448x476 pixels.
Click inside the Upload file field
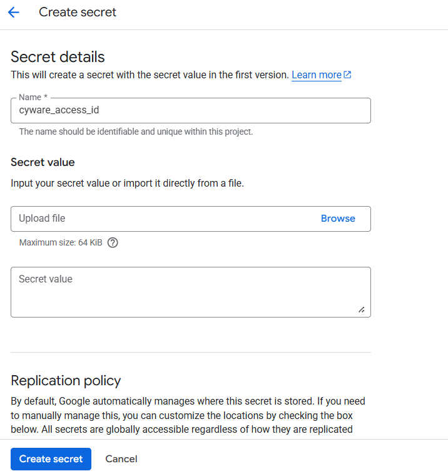point(156,219)
